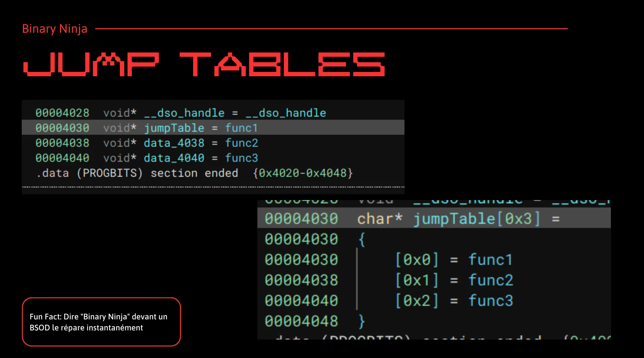This screenshot has width=644, height=358.
Task: Click the data_4038 symbol
Action: [x=174, y=143]
